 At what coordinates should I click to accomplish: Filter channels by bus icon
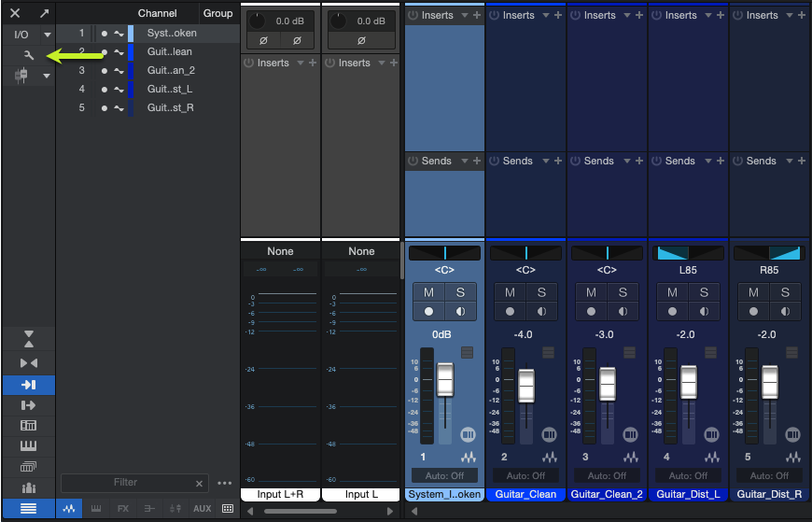[149, 509]
